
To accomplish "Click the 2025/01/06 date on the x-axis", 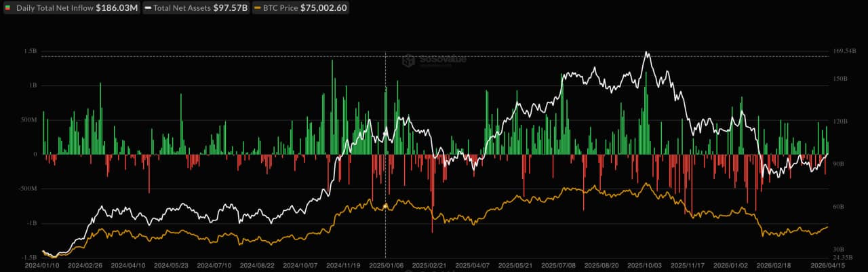I will pyautogui.click(x=386, y=267).
